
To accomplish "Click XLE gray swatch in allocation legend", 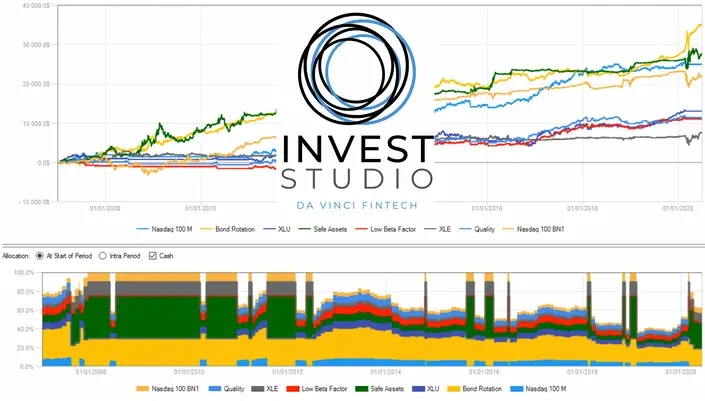I will 258,389.
